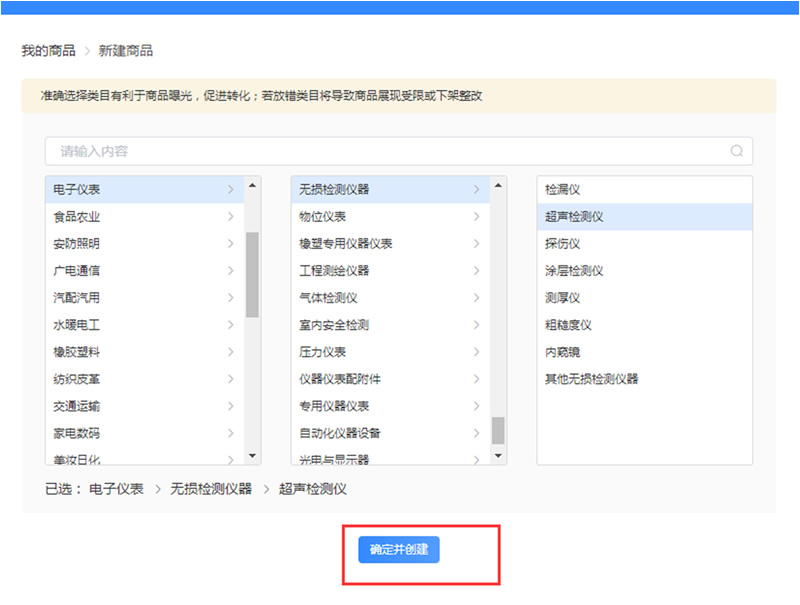Pick 其他无损检测仪器 option
The height and width of the screenshot is (605, 800).
(x=591, y=379)
